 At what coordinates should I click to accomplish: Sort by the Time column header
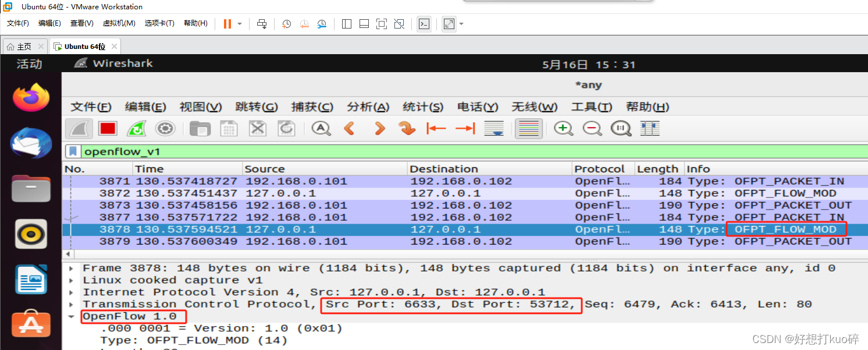[188, 169]
